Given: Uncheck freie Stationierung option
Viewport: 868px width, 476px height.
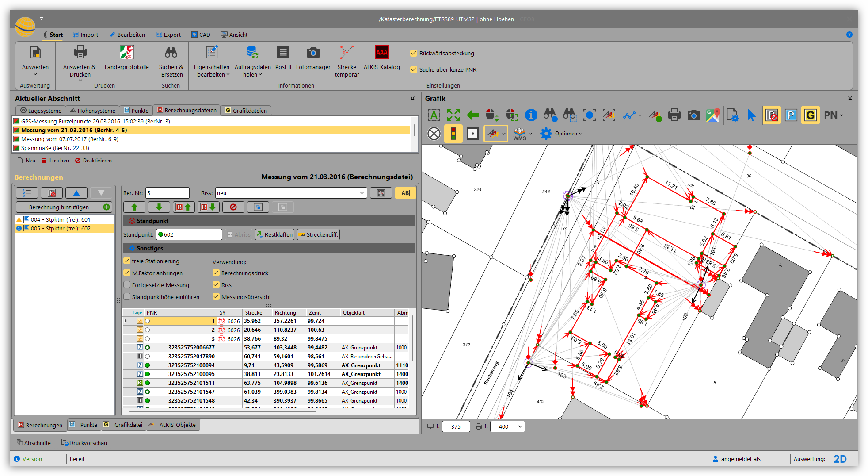Looking at the screenshot, I should click(x=127, y=261).
